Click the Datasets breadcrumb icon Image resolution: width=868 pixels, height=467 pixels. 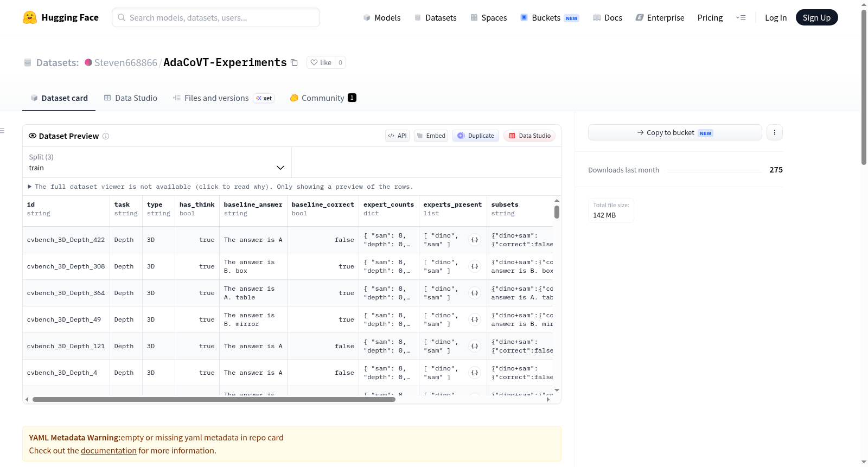28,62
